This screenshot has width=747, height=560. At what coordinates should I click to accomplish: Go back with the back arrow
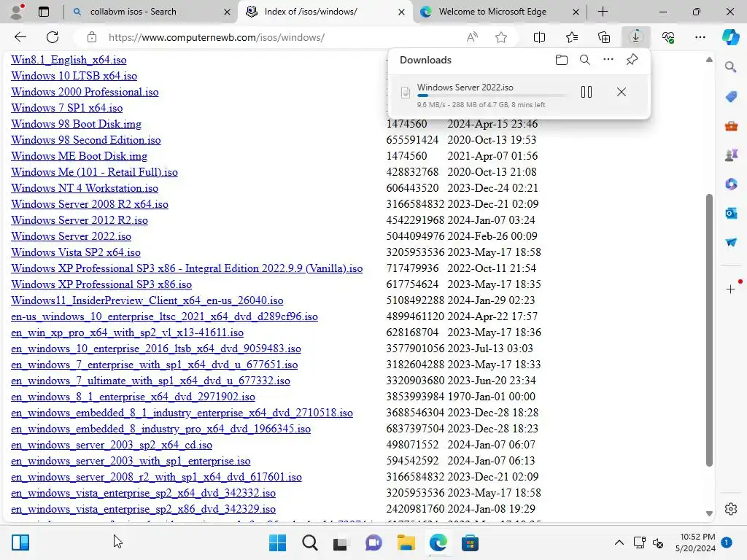[20, 37]
